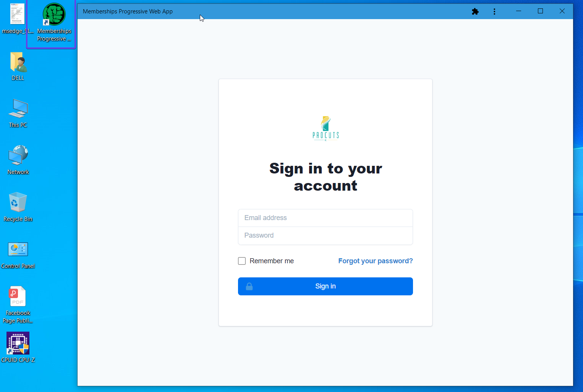Select the CPUID CPU-Z shortcut
Image resolution: width=583 pixels, height=392 pixels.
click(18, 347)
